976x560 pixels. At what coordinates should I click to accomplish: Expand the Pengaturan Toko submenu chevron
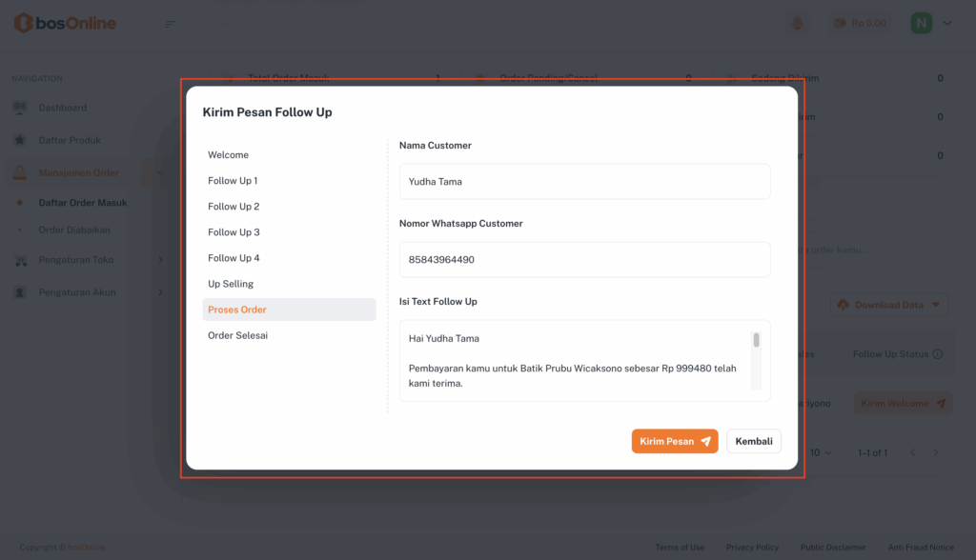[160, 260]
